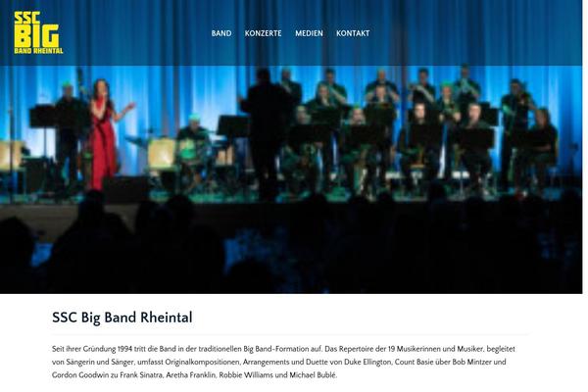Click the drummer behind the drum kit
This screenshot has height=392, width=588.
pos(193,138)
